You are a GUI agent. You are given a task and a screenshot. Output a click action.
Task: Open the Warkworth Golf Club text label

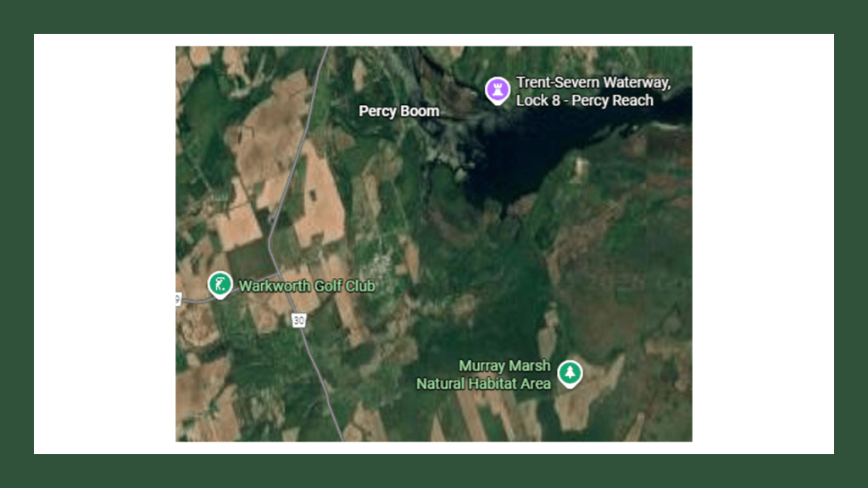point(307,286)
